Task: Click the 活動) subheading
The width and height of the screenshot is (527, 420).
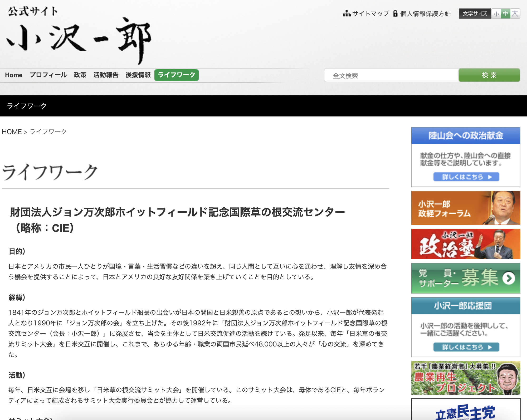Action: [17, 375]
